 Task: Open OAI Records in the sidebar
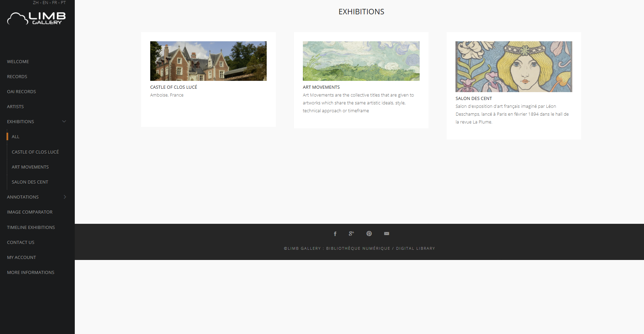click(x=22, y=92)
